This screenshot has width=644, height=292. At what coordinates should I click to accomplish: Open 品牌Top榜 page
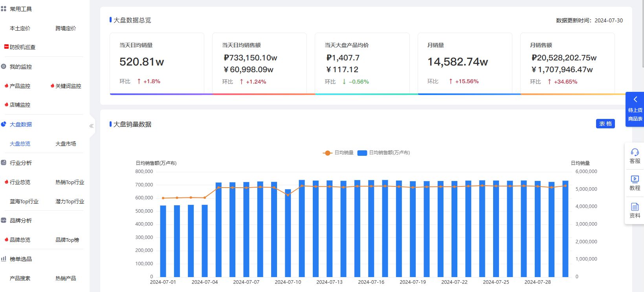pos(67,240)
